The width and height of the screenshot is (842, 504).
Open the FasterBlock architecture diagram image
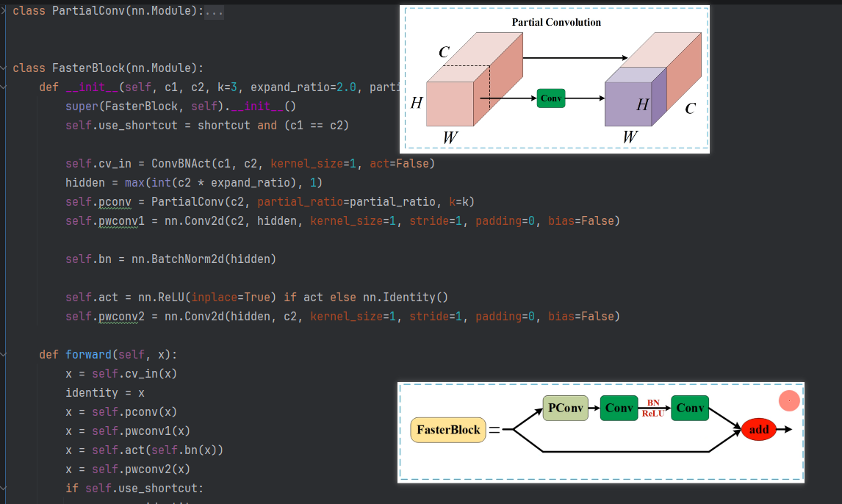pyautogui.click(x=601, y=433)
